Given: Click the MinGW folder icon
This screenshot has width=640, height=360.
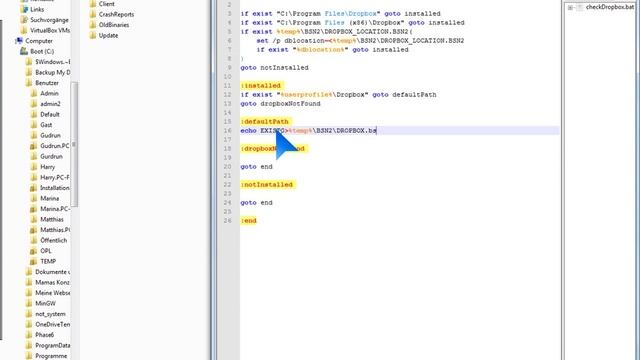Looking at the screenshot, I should (29, 303).
